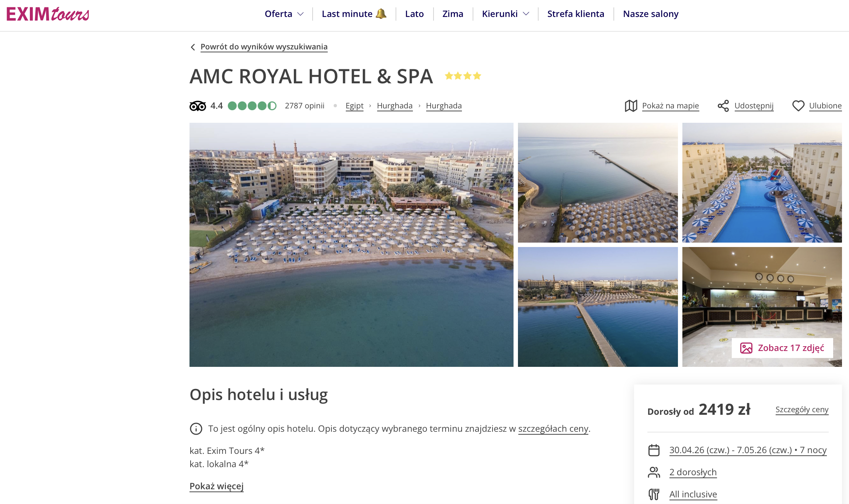
Task: Click the back arrow before Powrót do wyników
Action: (x=193, y=47)
